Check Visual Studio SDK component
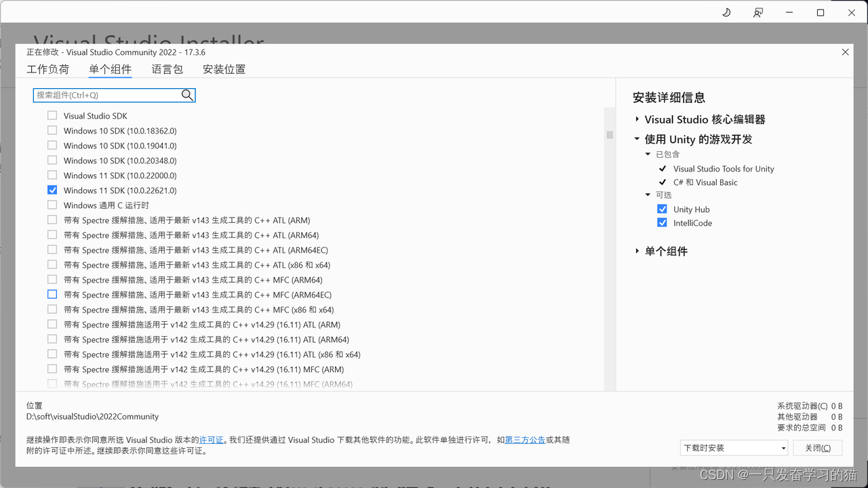868x488 pixels. pyautogui.click(x=52, y=115)
